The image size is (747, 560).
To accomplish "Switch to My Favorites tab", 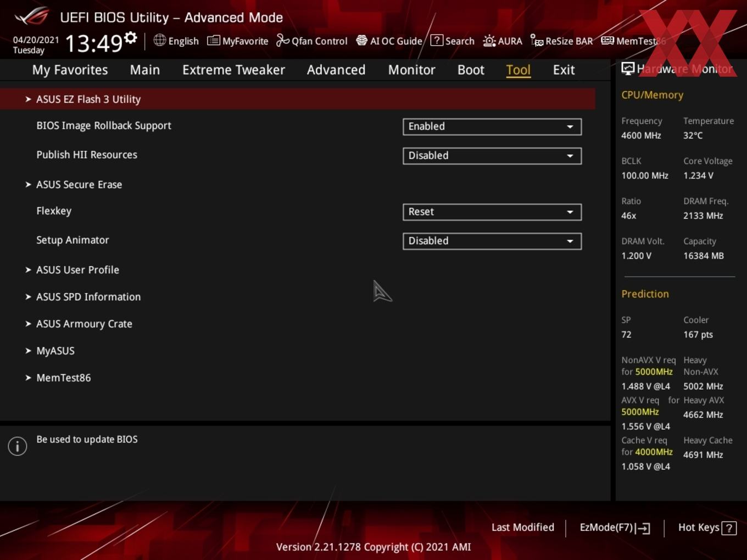I will click(x=70, y=70).
